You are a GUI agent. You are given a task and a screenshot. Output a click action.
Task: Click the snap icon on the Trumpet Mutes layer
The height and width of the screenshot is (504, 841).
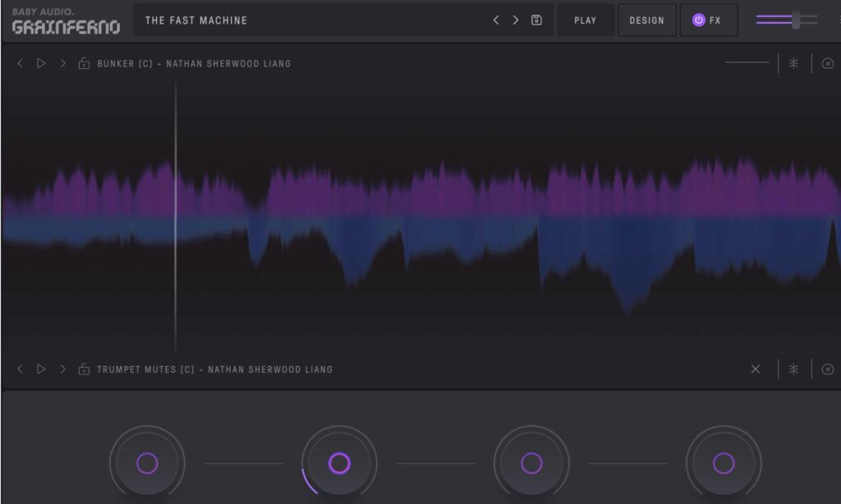(x=793, y=369)
